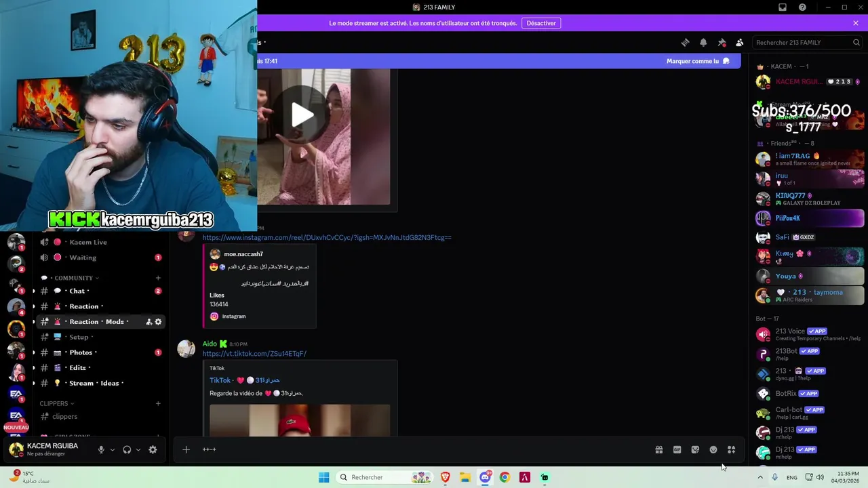Open the vt.tiktok.com link
This screenshot has height=488, width=868.
pos(254,354)
